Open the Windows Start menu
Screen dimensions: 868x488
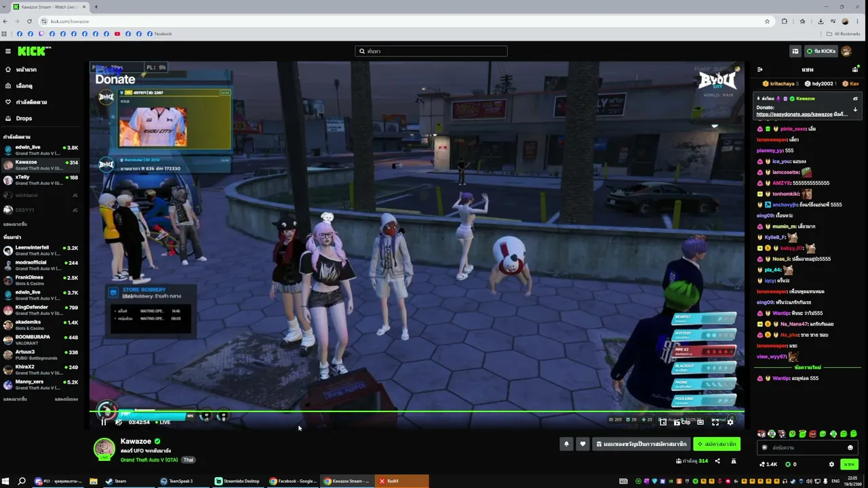[6, 481]
